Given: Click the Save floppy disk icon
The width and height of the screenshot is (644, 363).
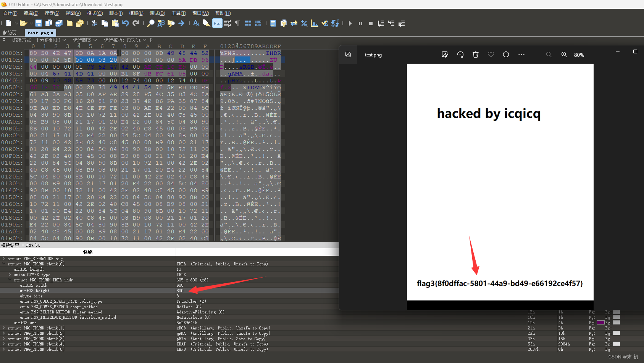Looking at the screenshot, I should (x=39, y=23).
